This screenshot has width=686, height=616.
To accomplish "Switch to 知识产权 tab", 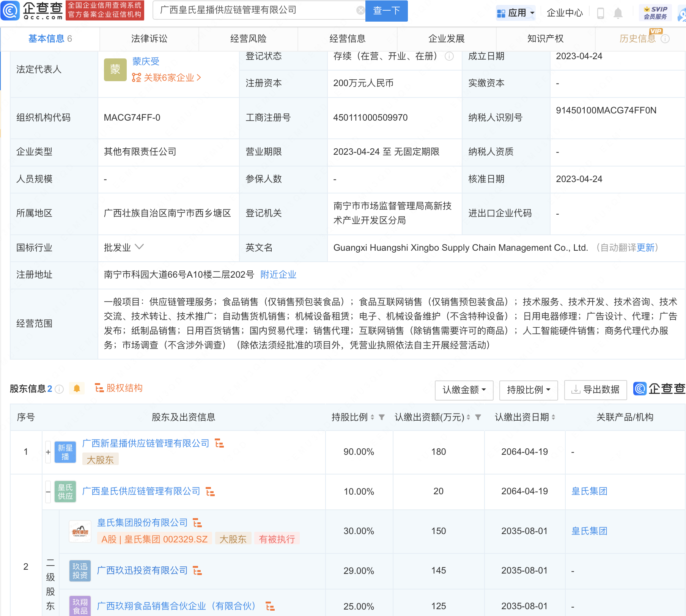I will pos(546,39).
